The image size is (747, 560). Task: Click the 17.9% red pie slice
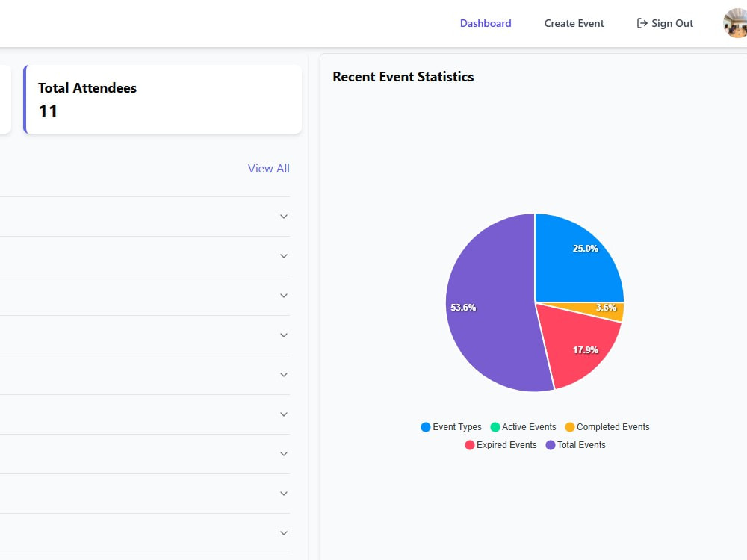pos(579,345)
